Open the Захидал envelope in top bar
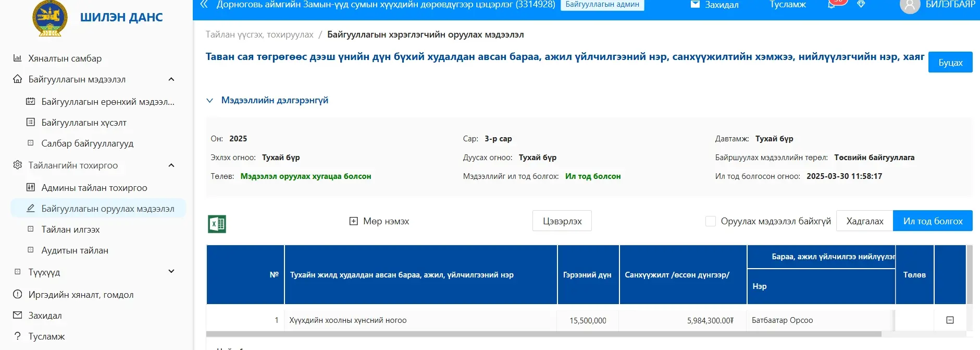This screenshot has width=980, height=350. pos(714,5)
